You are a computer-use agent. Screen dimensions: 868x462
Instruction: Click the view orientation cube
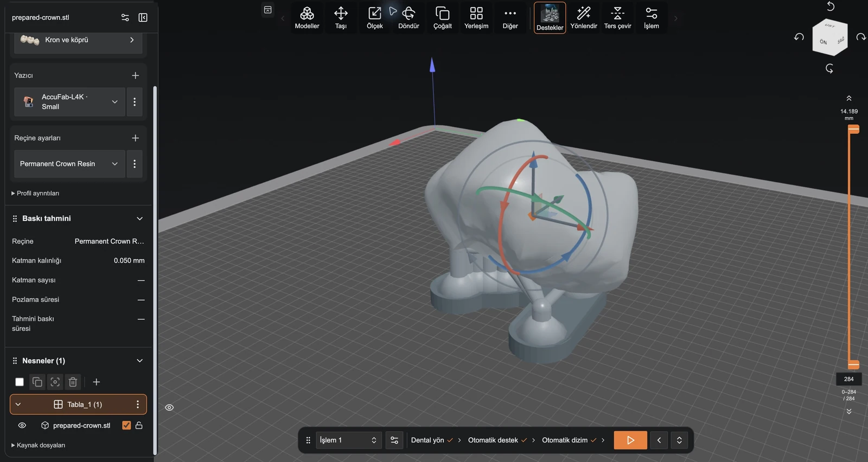[829, 37]
